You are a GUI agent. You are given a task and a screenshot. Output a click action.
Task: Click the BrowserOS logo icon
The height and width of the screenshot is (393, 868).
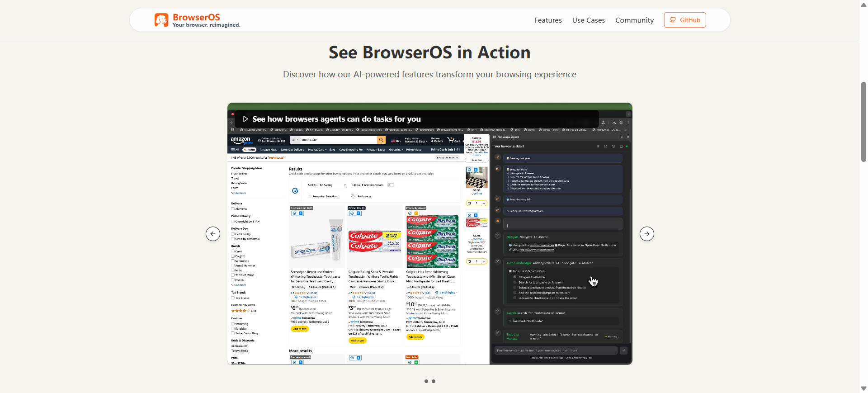161,20
